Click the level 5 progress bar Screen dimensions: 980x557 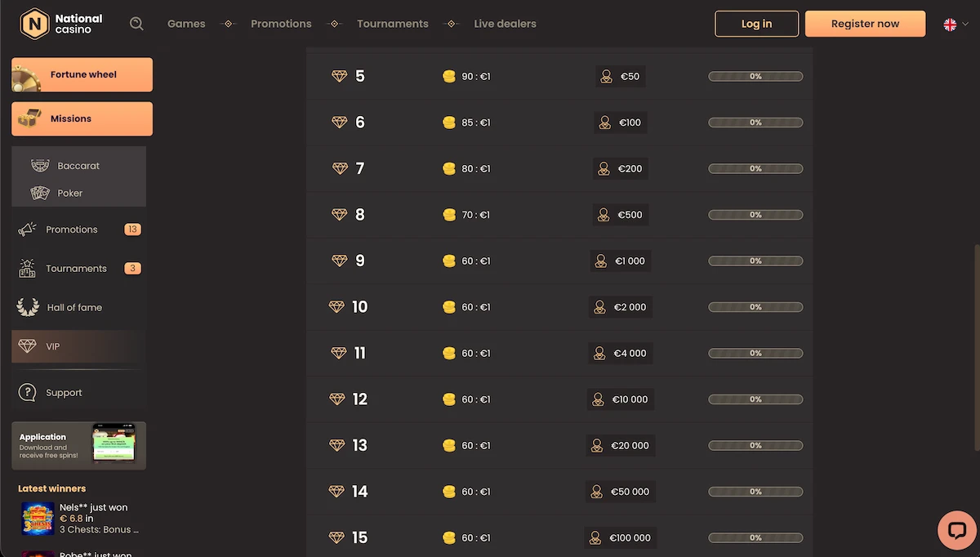[755, 76]
